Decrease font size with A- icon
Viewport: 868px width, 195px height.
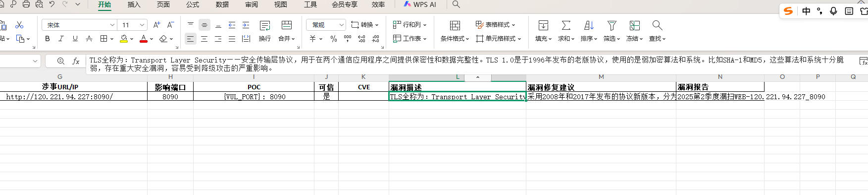(170, 25)
